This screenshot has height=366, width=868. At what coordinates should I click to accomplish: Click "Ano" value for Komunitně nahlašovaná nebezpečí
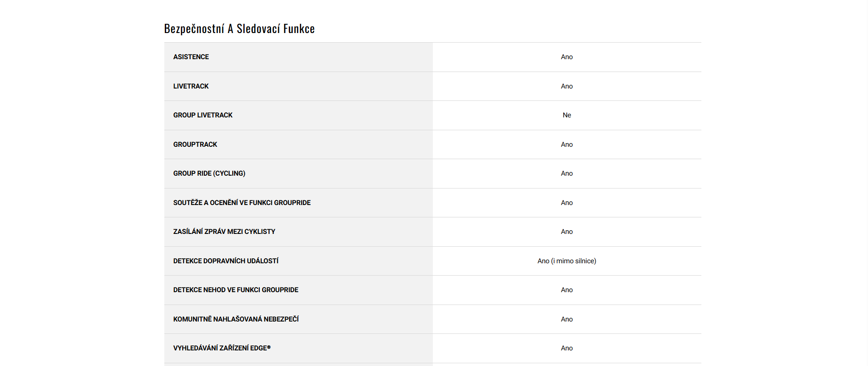point(567,319)
